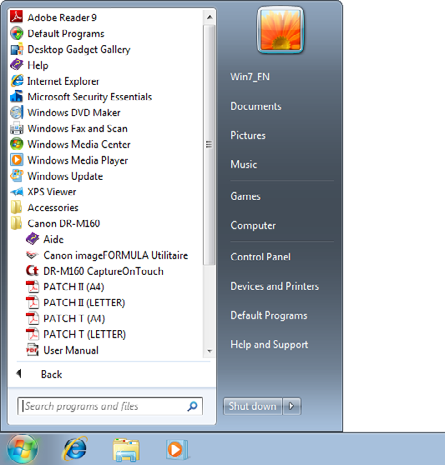Open Documents from the right pane
This screenshot has width=445, height=465.
256,106
